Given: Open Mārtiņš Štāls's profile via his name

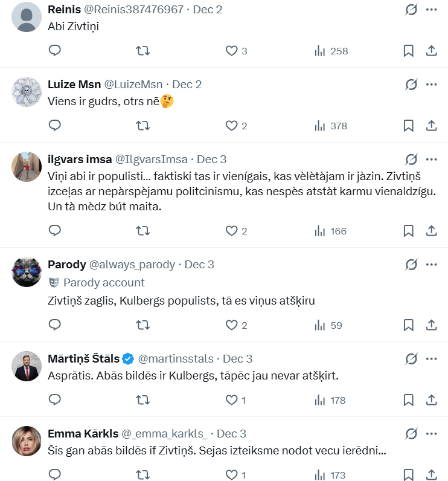Looking at the screenshot, I should (x=84, y=359).
